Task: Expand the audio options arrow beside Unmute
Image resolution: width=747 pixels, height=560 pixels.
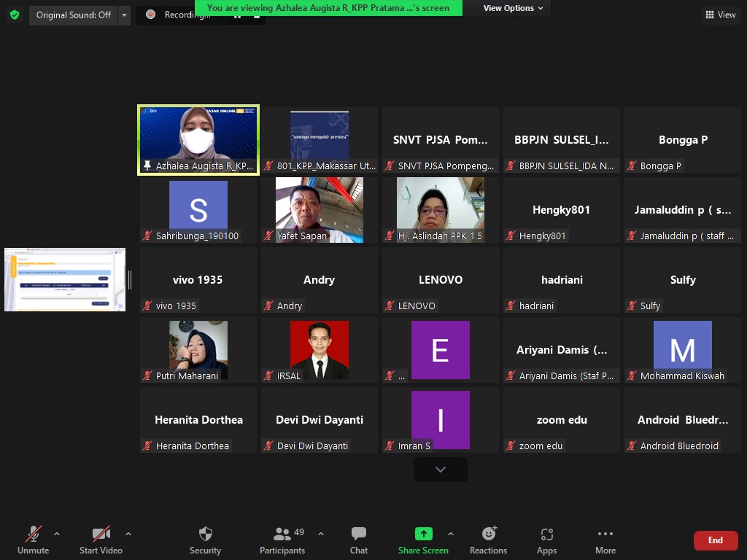Action: (57, 534)
